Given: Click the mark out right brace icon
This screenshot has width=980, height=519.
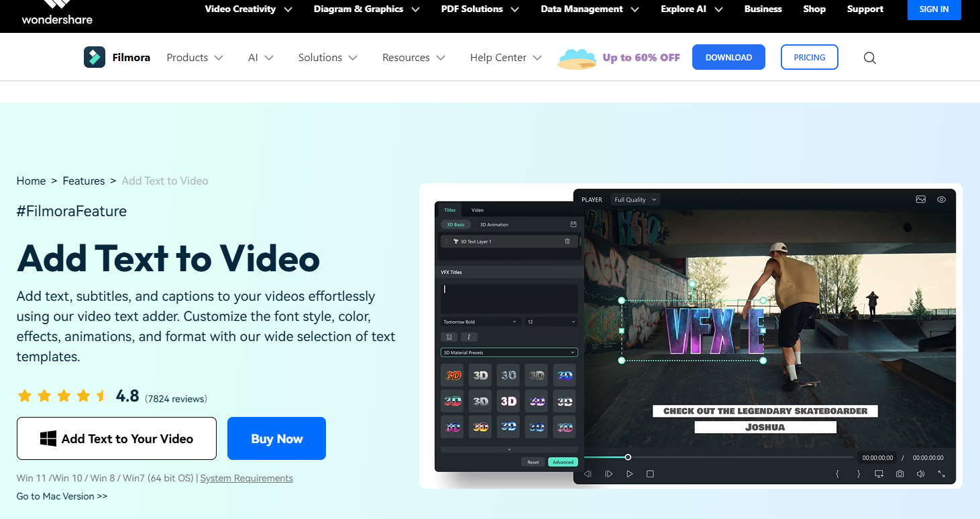Looking at the screenshot, I should [x=859, y=474].
